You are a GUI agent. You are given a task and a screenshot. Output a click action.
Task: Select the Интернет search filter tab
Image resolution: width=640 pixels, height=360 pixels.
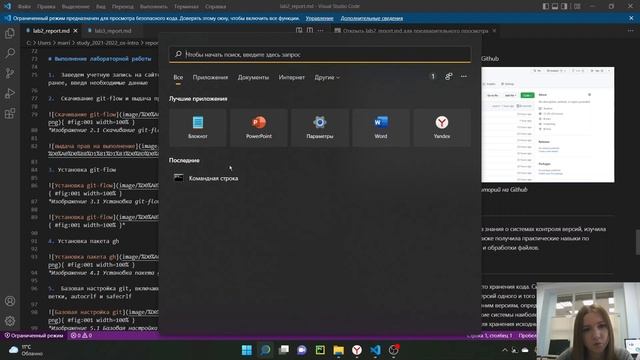coord(292,77)
